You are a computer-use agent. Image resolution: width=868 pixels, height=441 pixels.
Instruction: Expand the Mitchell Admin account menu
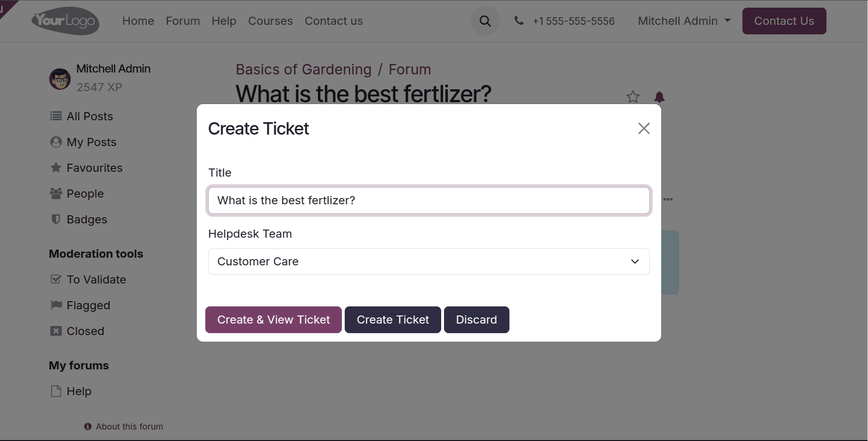684,21
